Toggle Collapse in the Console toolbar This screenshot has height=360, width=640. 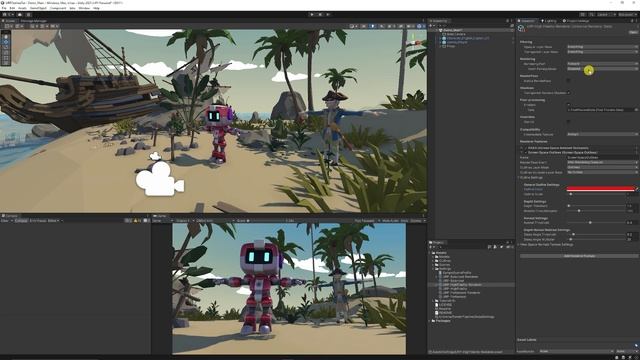coord(21,221)
